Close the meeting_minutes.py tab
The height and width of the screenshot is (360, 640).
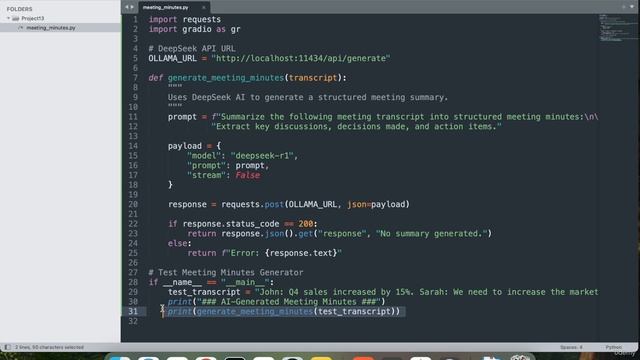pyautogui.click(x=203, y=7)
